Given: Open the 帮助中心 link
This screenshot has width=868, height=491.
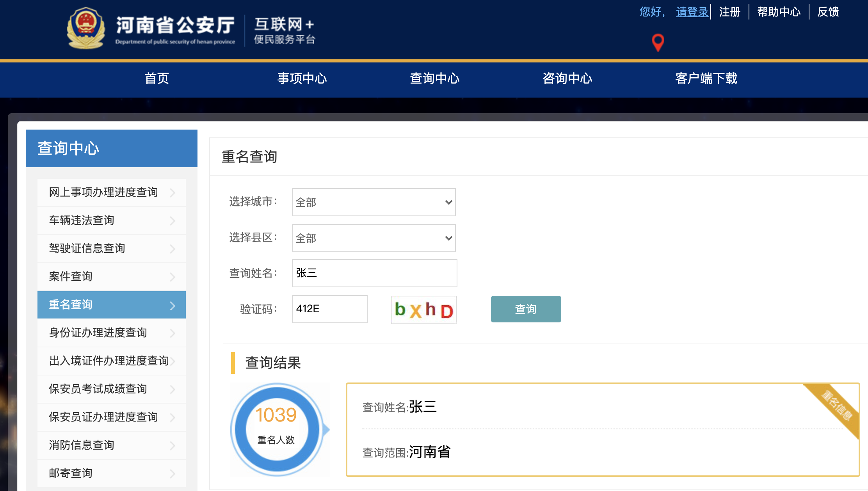Looking at the screenshot, I should 779,12.
